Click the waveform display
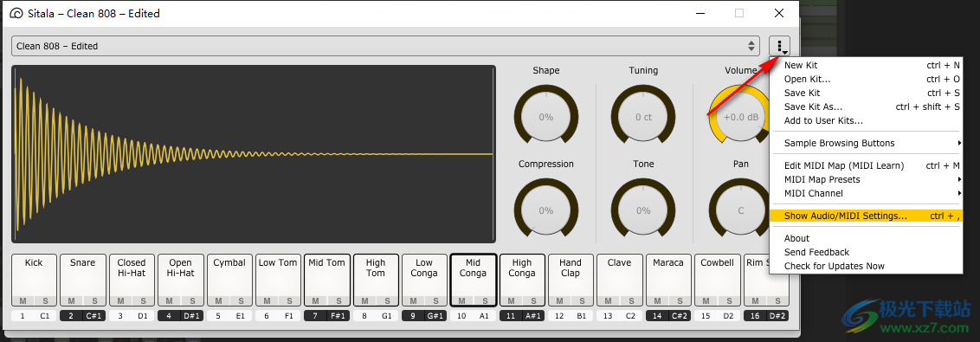 click(x=253, y=154)
